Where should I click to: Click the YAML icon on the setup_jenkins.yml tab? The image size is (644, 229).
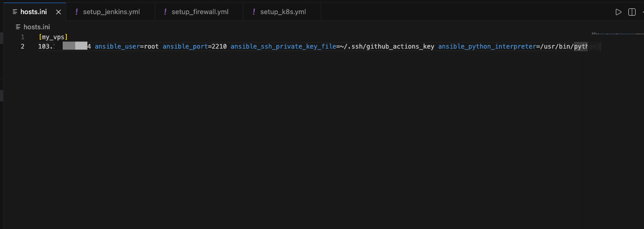click(77, 12)
